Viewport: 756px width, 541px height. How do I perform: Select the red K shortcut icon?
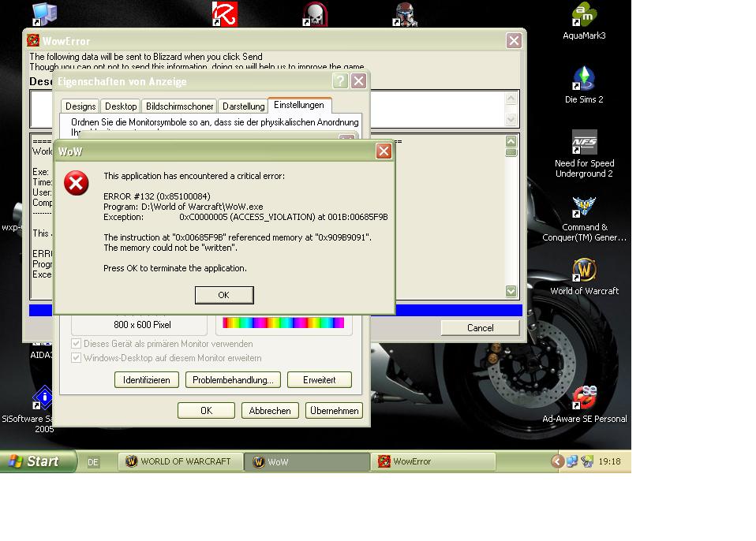coord(224,13)
